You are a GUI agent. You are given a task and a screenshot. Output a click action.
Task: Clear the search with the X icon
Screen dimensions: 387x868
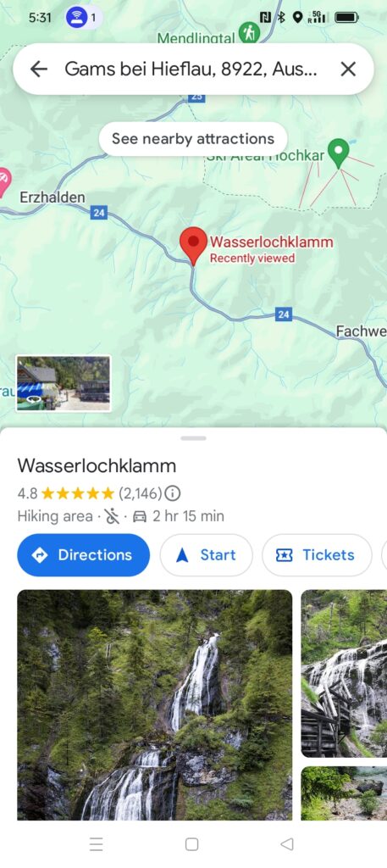pos(348,70)
